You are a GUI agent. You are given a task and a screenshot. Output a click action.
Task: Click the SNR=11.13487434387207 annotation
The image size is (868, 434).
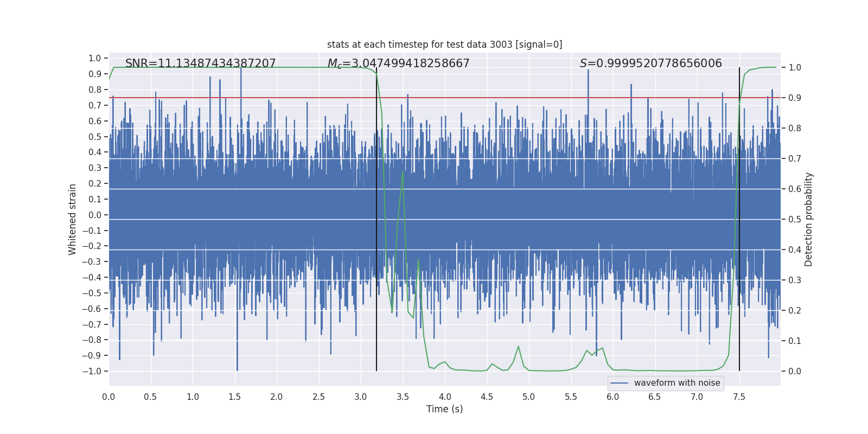(x=200, y=63)
